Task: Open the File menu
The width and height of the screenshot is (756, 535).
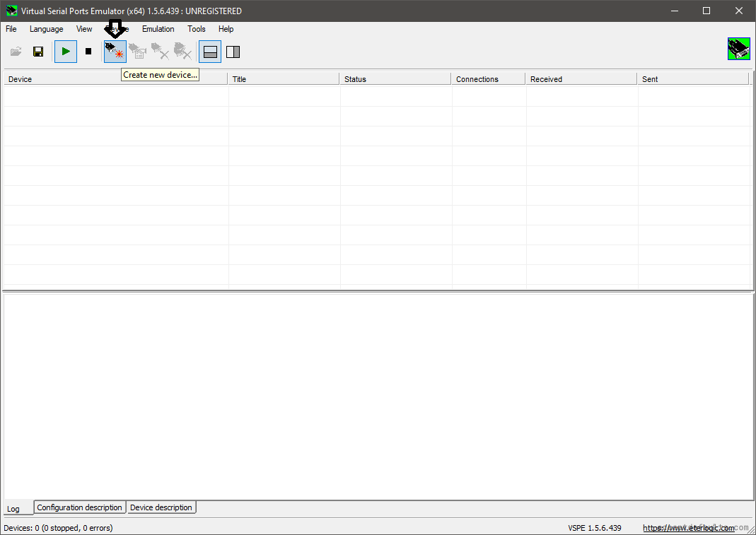Action: point(11,29)
